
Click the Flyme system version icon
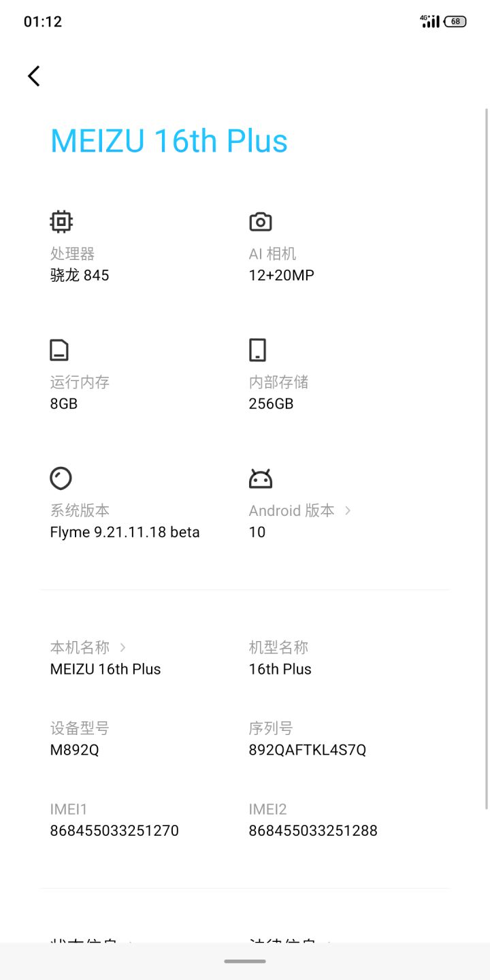61,478
